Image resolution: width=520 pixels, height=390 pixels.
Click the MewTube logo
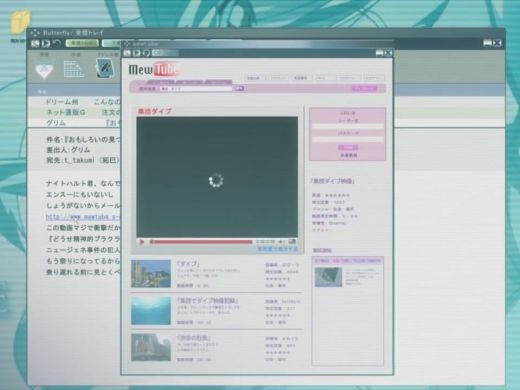pos(154,69)
